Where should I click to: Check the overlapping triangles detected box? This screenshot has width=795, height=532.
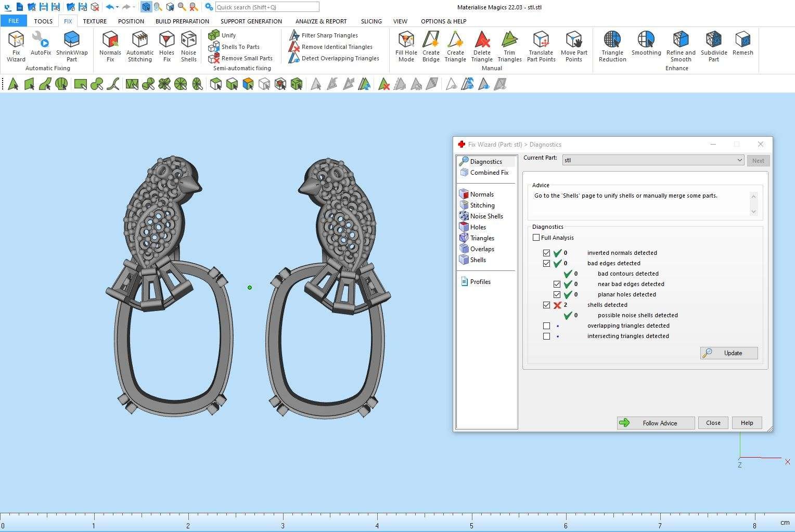click(x=546, y=326)
